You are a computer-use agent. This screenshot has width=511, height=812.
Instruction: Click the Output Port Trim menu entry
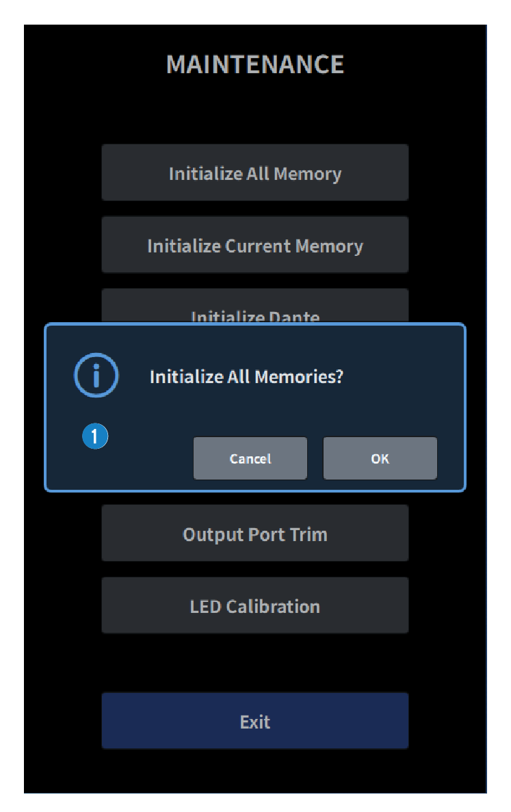coord(254,534)
